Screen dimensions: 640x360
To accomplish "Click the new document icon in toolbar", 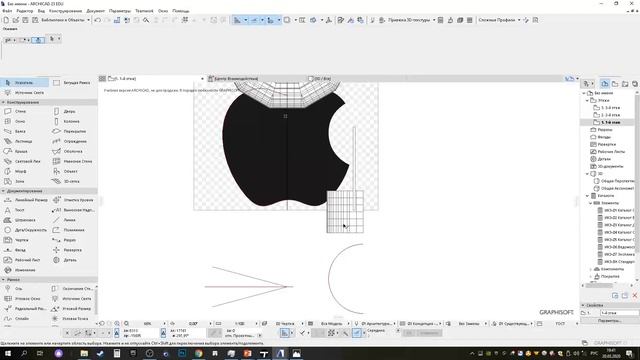I will pyautogui.click(x=6, y=20).
